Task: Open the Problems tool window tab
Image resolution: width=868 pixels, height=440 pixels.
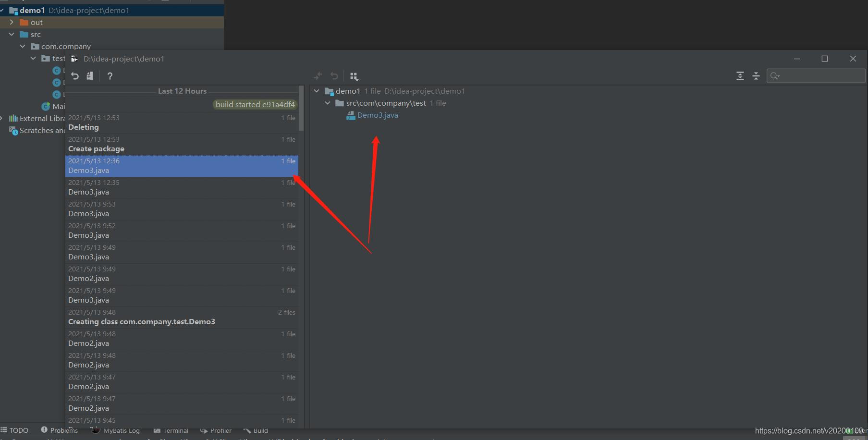Action: (59, 430)
